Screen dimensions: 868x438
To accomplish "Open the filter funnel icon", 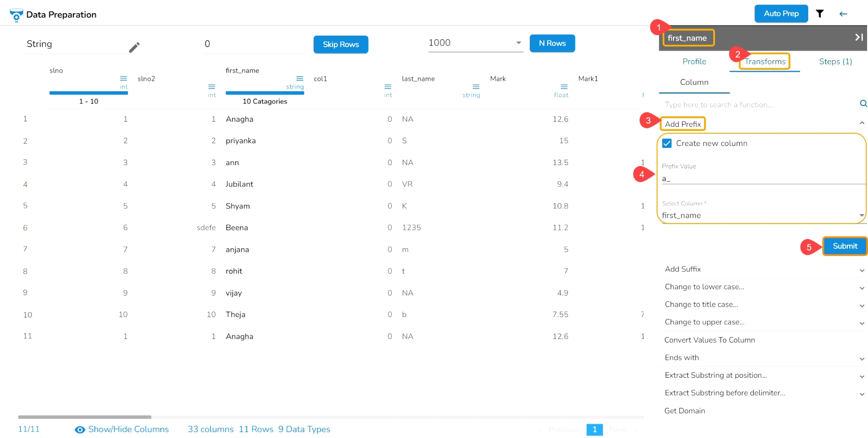I will coord(820,14).
